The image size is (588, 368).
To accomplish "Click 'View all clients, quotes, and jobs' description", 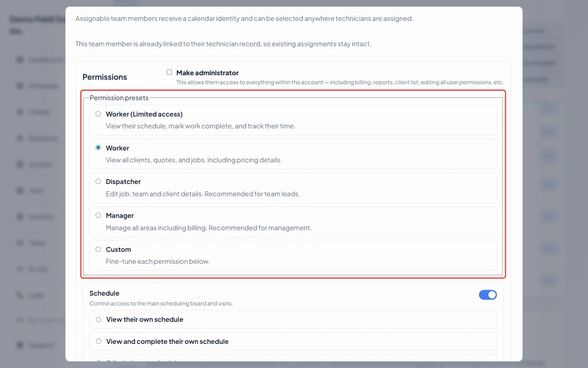I will [x=194, y=160].
